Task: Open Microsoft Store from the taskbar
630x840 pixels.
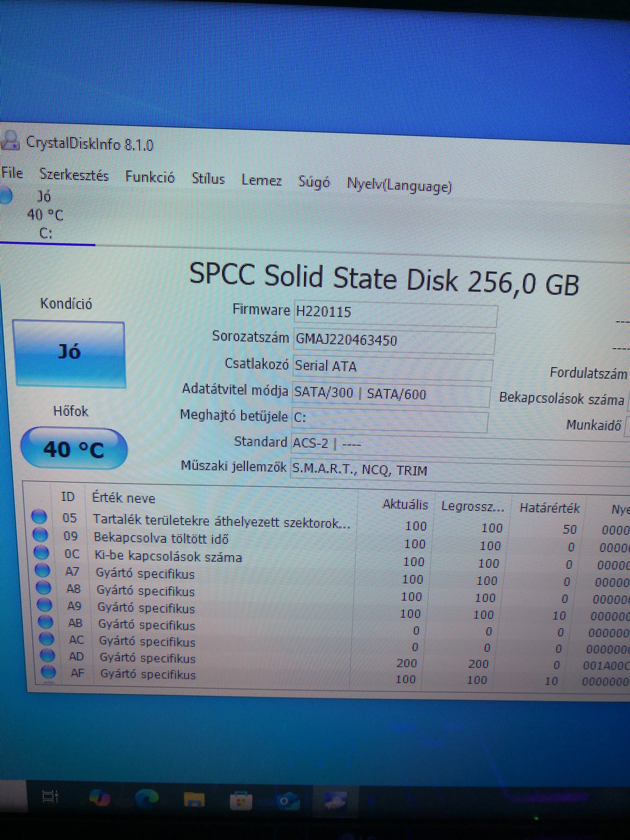Action: coord(241,800)
